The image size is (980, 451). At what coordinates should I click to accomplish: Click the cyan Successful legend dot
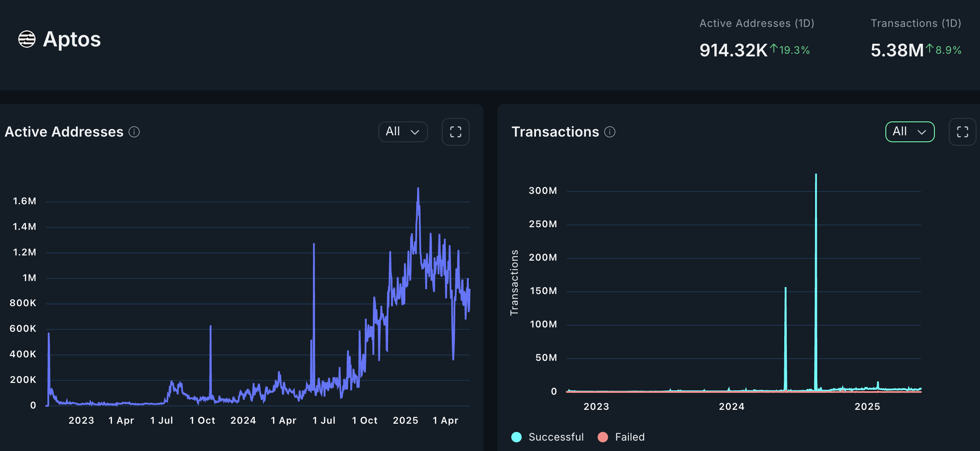tap(516, 437)
